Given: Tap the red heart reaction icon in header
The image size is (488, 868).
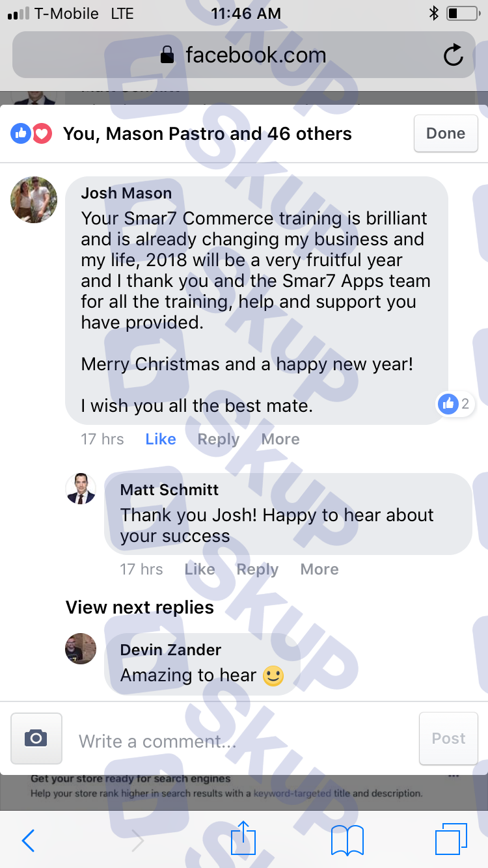Looking at the screenshot, I should tap(42, 134).
